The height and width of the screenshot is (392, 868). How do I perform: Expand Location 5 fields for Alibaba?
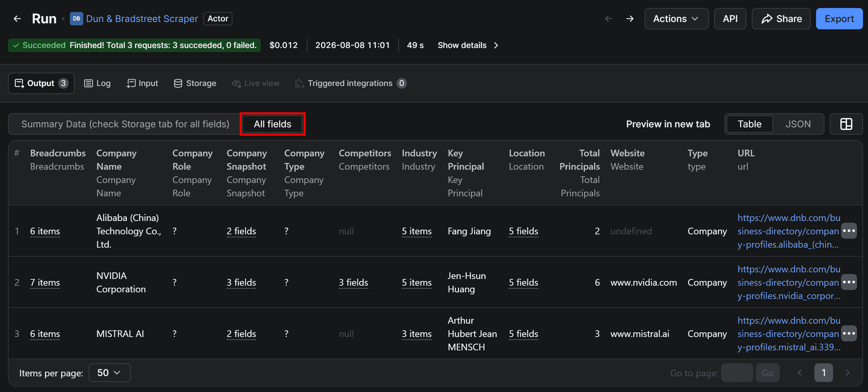click(524, 231)
